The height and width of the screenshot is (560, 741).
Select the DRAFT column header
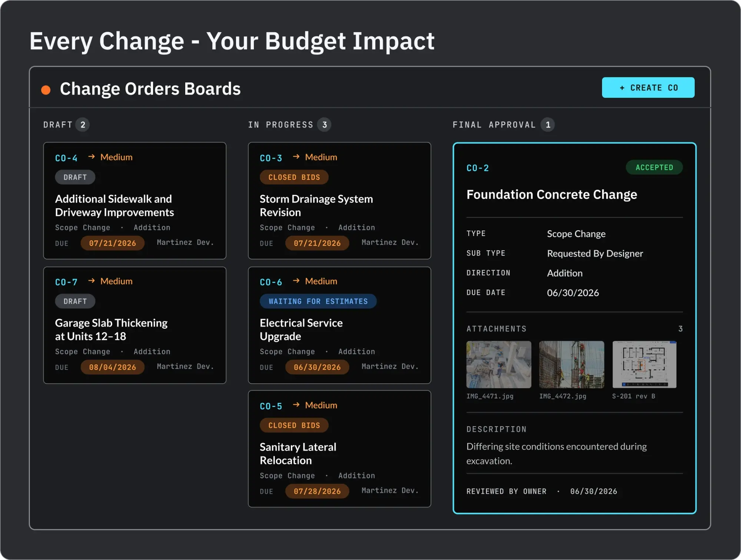click(58, 125)
